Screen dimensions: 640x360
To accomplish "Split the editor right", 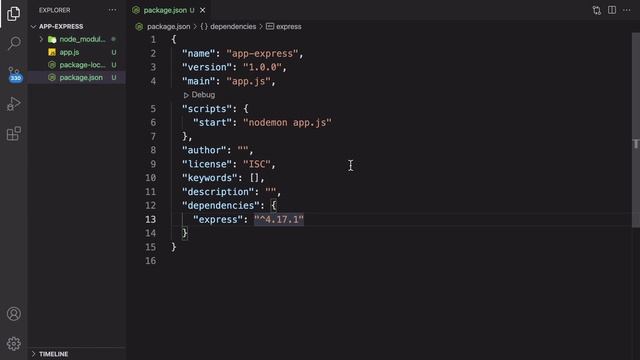I will tap(611, 10).
